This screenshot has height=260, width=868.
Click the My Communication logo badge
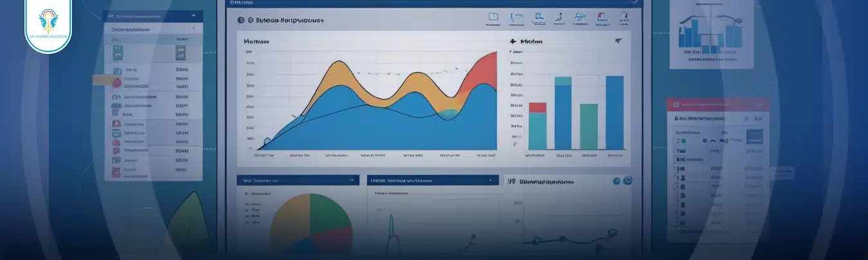point(50,26)
